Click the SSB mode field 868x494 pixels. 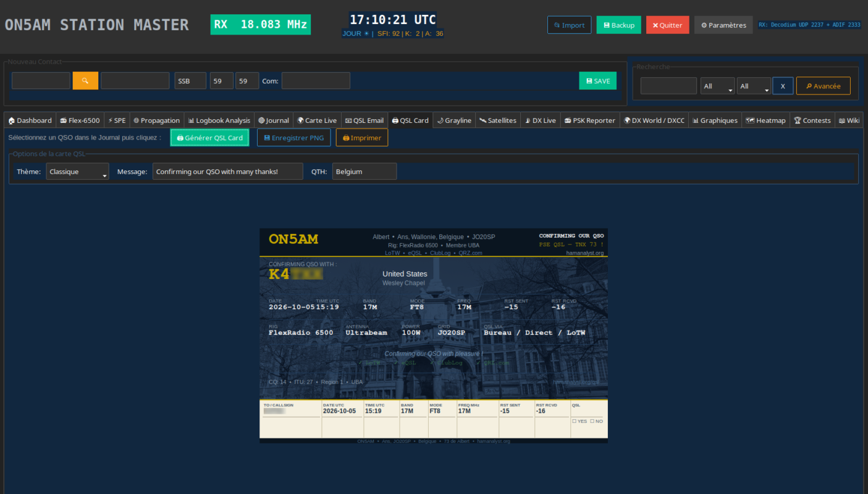pos(190,81)
